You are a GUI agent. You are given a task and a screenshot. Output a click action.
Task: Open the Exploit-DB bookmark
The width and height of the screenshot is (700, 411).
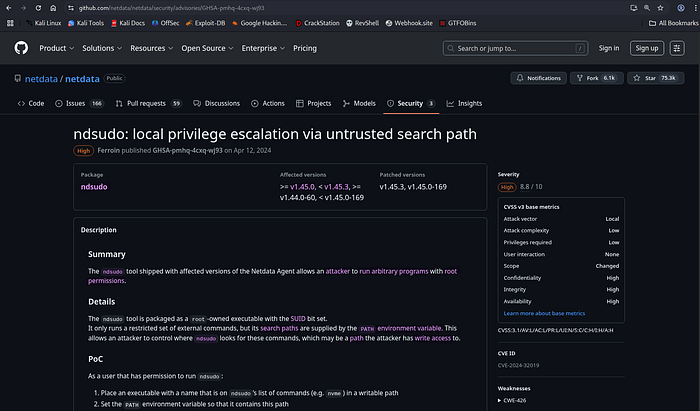coord(205,23)
